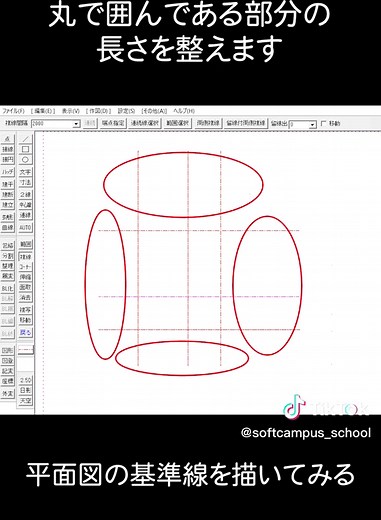
Task: Select the 曲線 curve tool
Action: (x=8, y=228)
